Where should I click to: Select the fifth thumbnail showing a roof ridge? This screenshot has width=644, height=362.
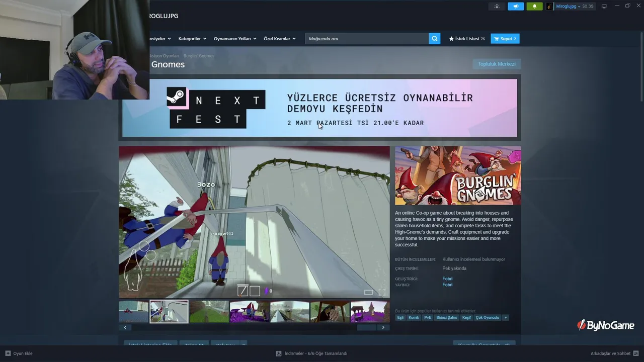(x=289, y=311)
